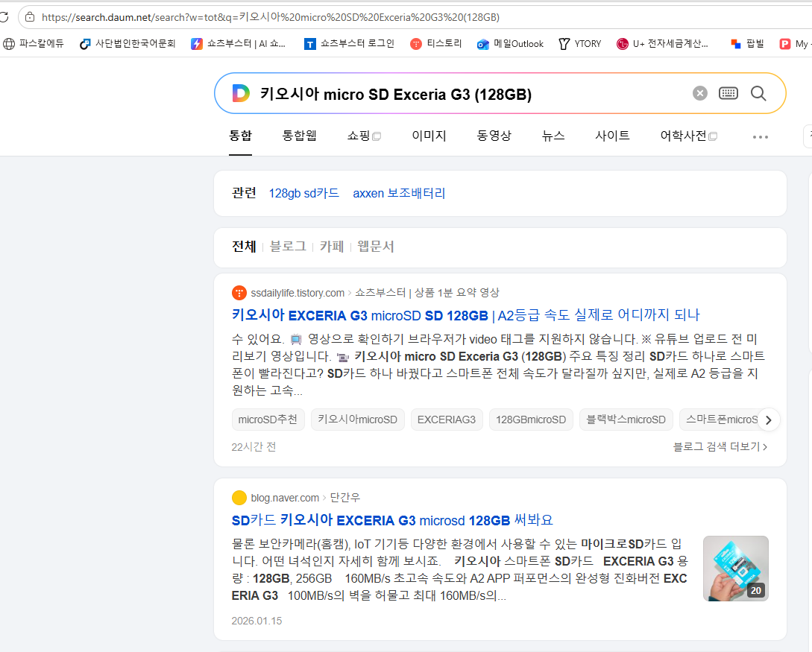Open 사단법인한국어문회 bookmark
The image size is (812, 652).
pyautogui.click(x=128, y=43)
